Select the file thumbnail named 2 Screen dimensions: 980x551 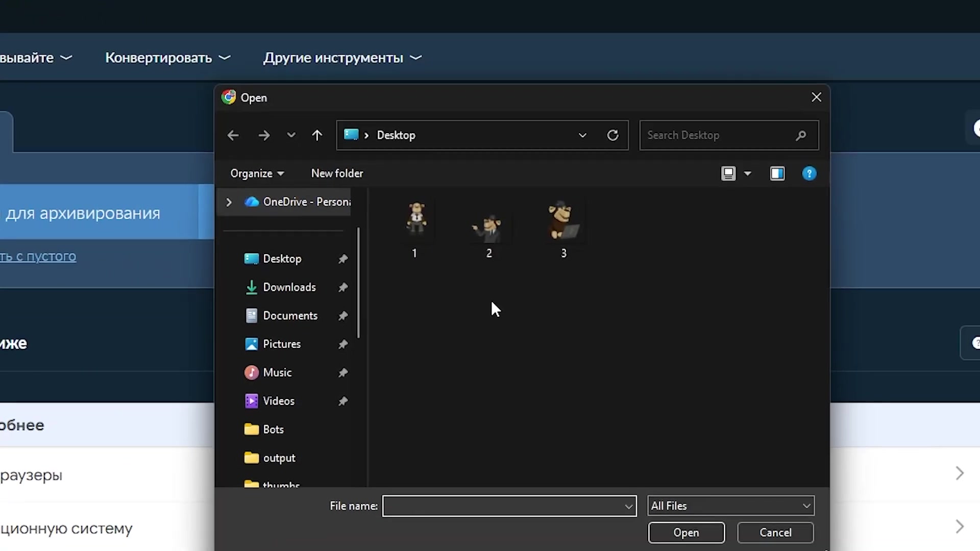(x=489, y=229)
